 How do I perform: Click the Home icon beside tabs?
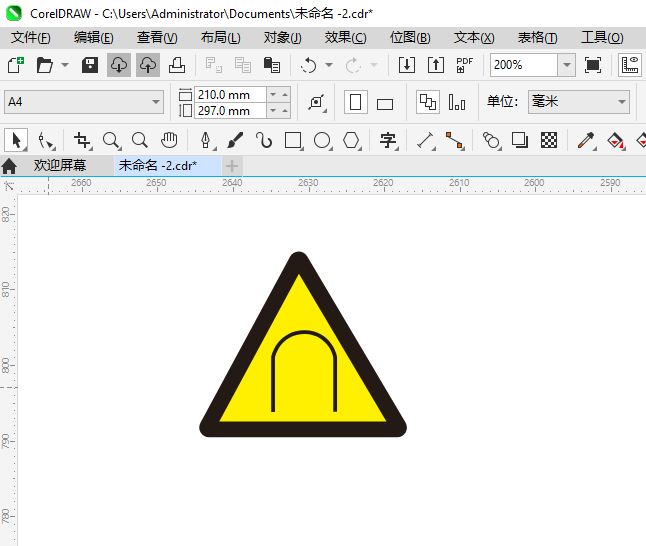click(x=9, y=166)
